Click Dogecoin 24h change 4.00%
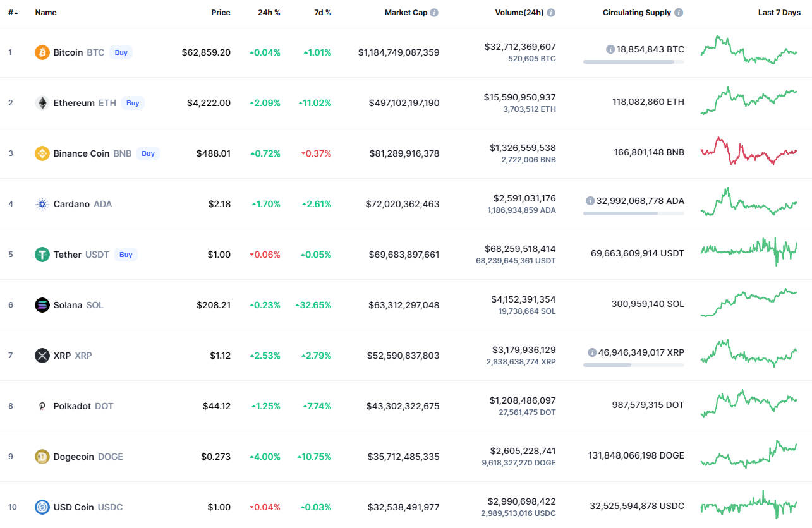 coord(265,457)
